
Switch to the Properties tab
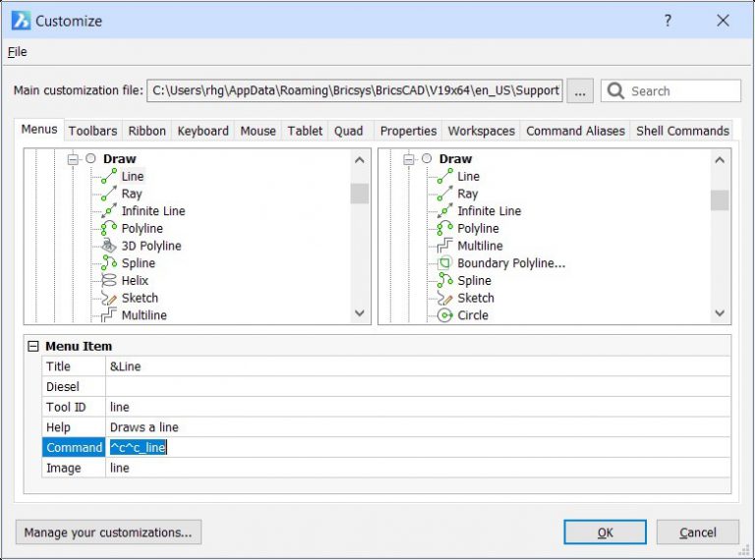click(408, 131)
